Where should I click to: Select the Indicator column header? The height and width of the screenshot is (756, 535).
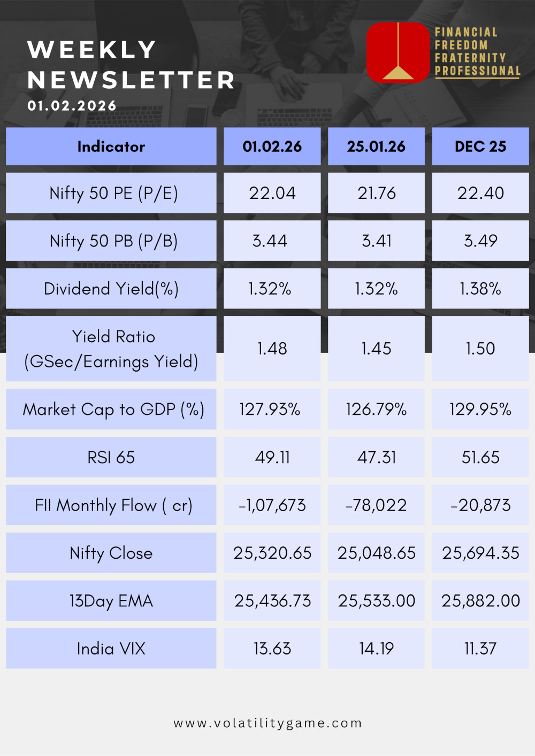111,146
